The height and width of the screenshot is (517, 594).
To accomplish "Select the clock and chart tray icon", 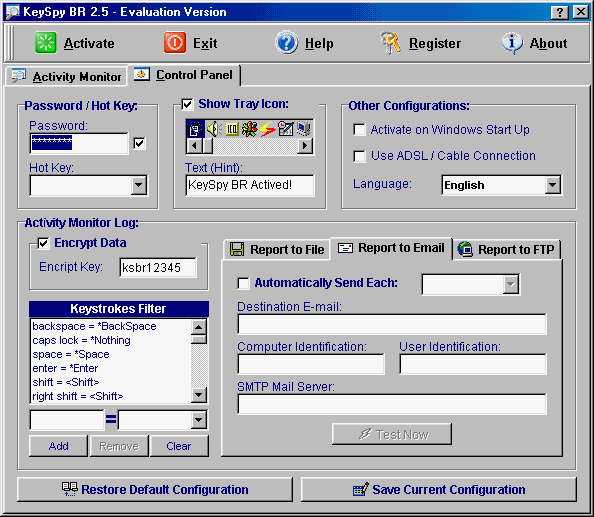I will (x=286, y=129).
